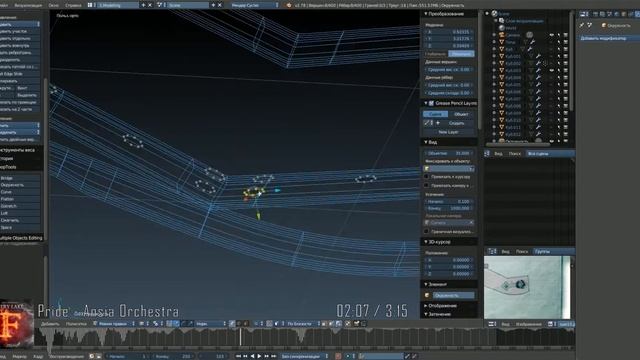Click the Gstretch LoopTools button
640x360 pixels.
coord(20,206)
